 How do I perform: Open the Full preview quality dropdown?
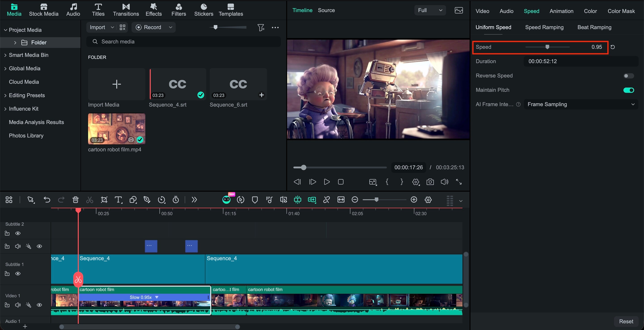pos(430,10)
